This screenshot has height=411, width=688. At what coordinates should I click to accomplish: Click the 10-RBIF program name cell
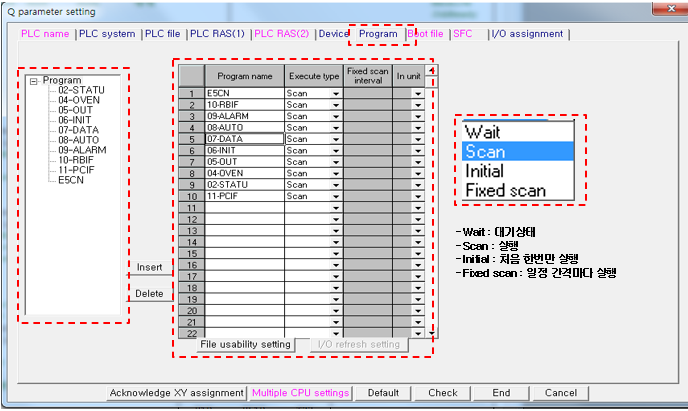(245, 104)
